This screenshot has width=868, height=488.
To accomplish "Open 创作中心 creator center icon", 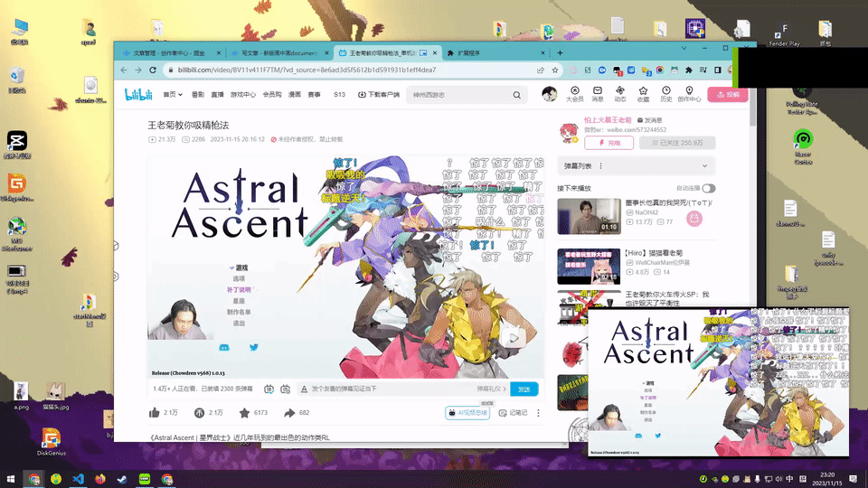I will (x=689, y=94).
